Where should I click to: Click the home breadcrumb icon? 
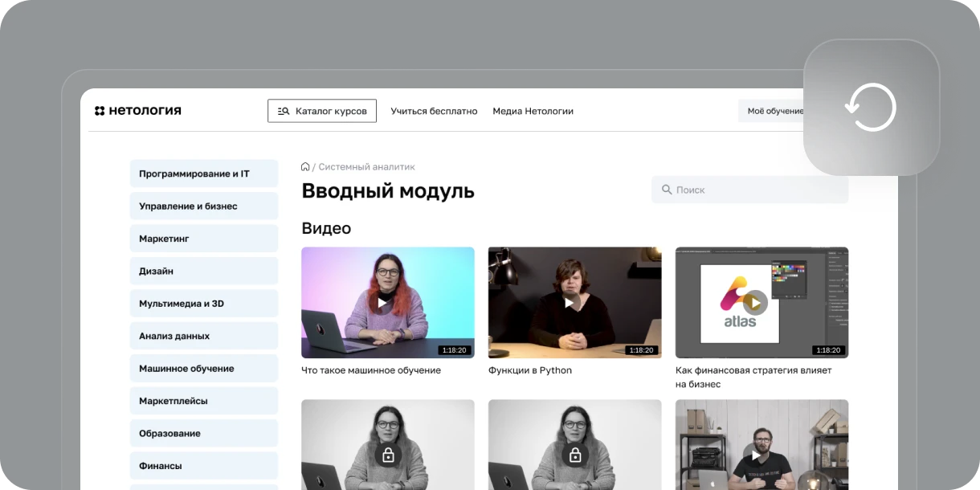click(x=305, y=167)
